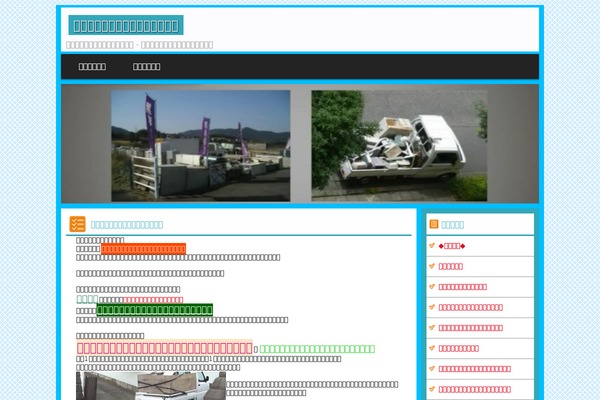Click checkmark bullet of sixth sidebar item
Viewport: 600px width, 400px height.
tap(431, 348)
